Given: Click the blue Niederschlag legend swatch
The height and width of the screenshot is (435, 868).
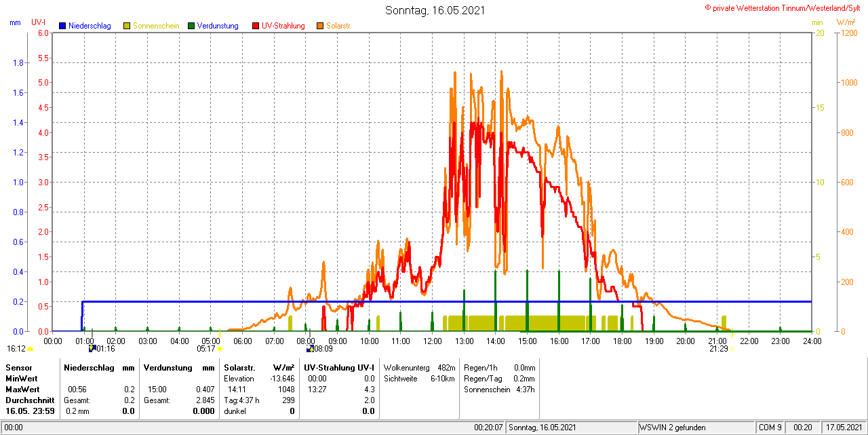Looking at the screenshot, I should (x=62, y=26).
